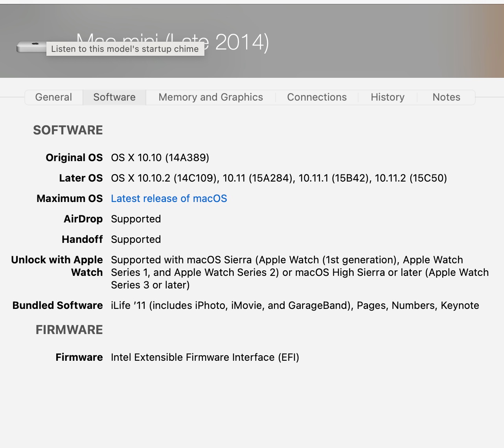Click the Maximum OS label
The image size is (504, 448).
click(x=70, y=198)
